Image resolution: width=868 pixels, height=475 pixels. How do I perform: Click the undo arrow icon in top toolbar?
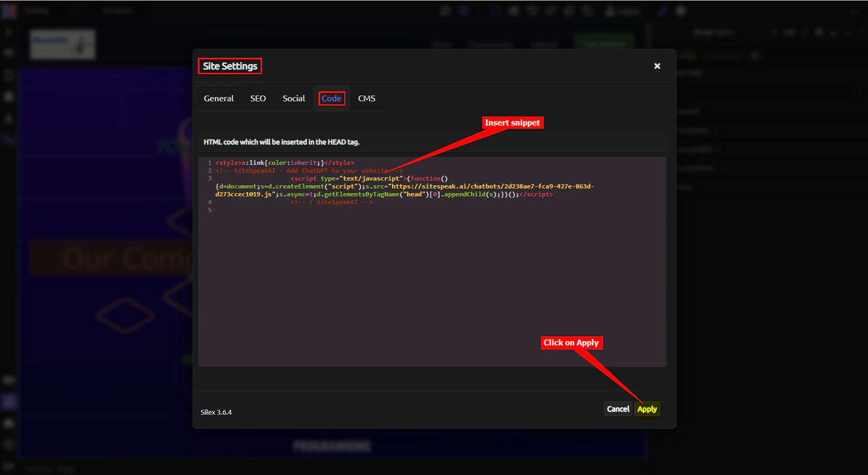coord(532,10)
